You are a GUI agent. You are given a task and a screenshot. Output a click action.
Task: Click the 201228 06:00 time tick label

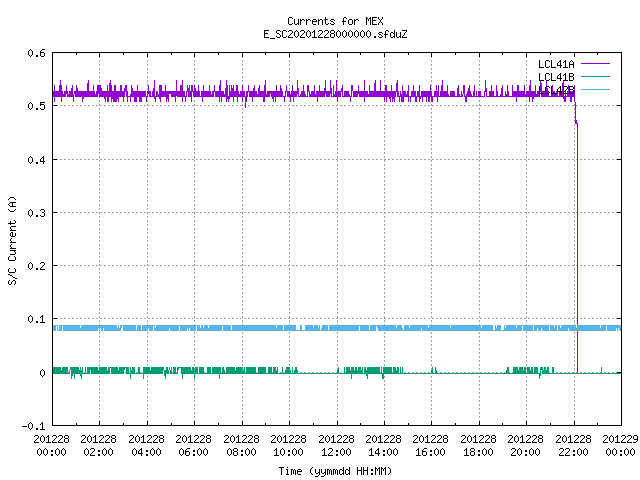[194, 446]
